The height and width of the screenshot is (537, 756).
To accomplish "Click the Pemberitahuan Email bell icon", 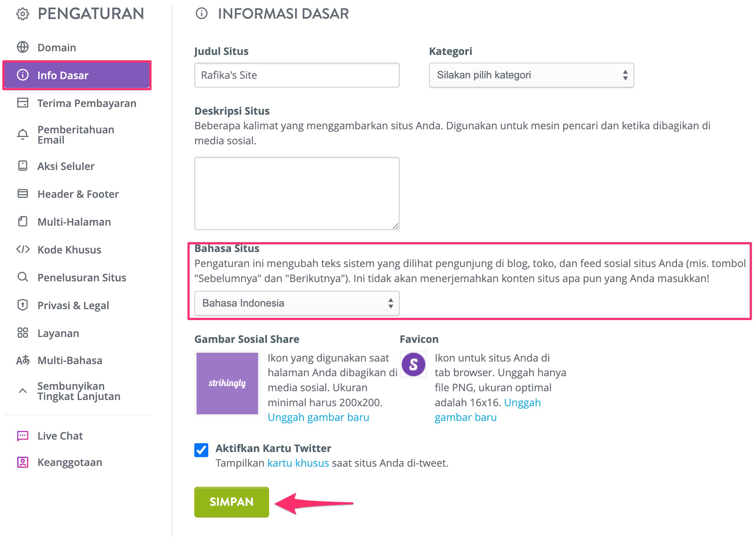I will 23,134.
